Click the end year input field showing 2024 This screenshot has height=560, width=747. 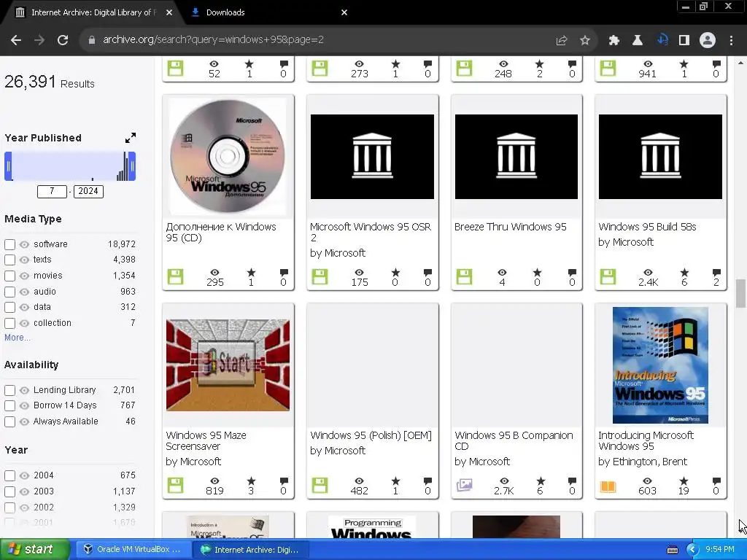(x=88, y=192)
